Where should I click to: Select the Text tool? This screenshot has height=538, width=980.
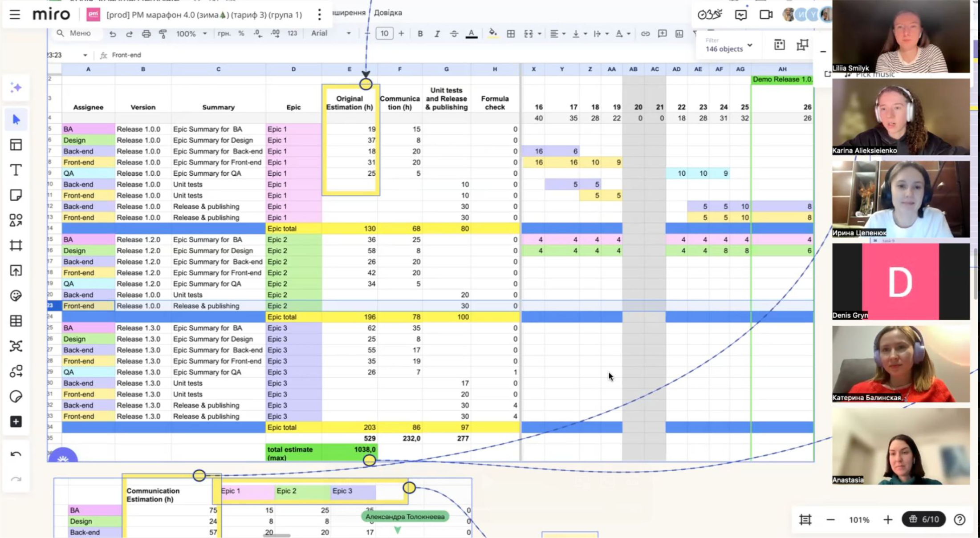(x=16, y=170)
